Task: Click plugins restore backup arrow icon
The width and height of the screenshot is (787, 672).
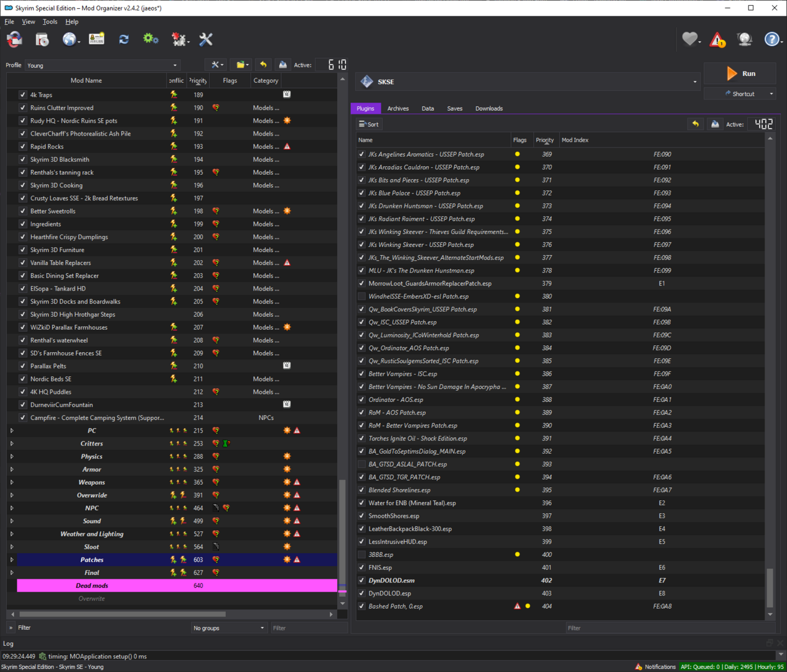Action: click(696, 124)
